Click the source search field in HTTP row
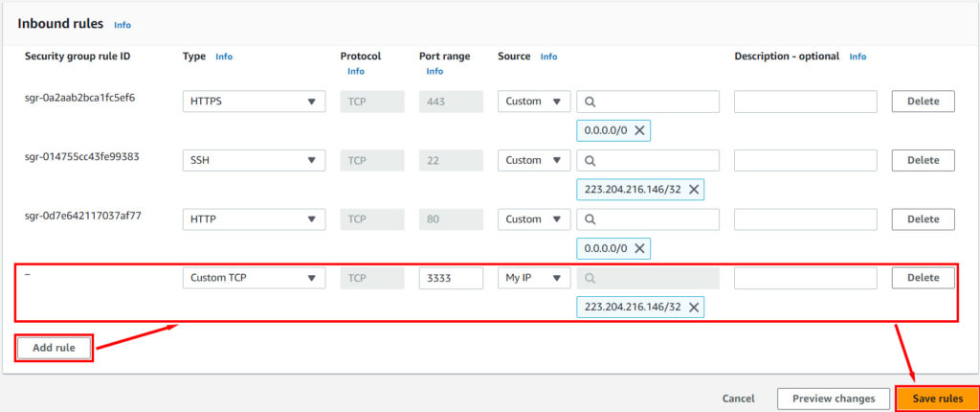The image size is (980, 412). (x=648, y=219)
